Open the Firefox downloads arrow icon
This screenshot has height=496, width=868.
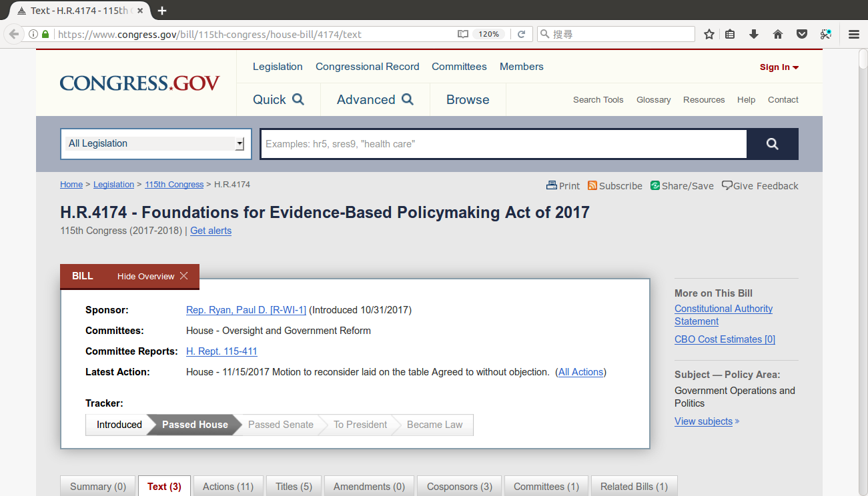754,34
